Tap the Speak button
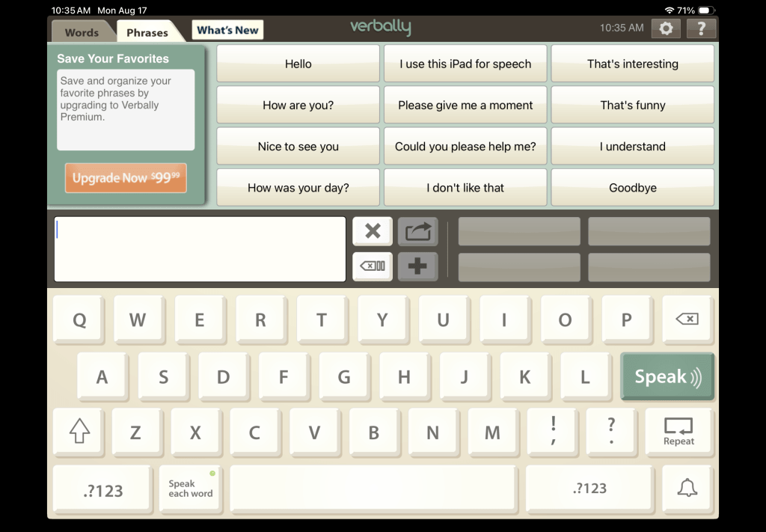The image size is (766, 532). 667,376
